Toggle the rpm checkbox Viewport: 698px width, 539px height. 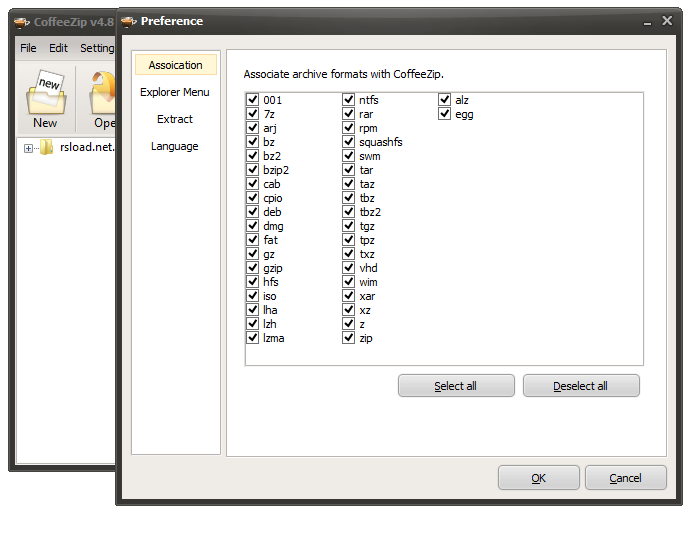[349, 127]
